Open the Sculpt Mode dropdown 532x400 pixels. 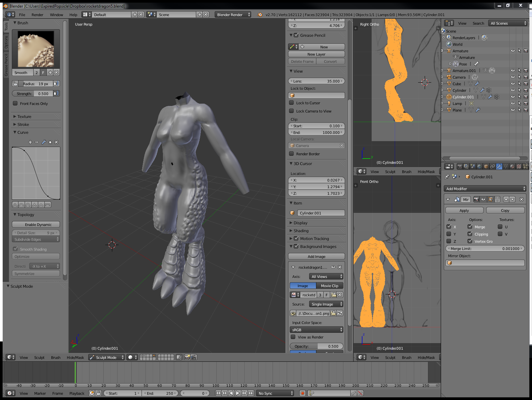point(106,357)
